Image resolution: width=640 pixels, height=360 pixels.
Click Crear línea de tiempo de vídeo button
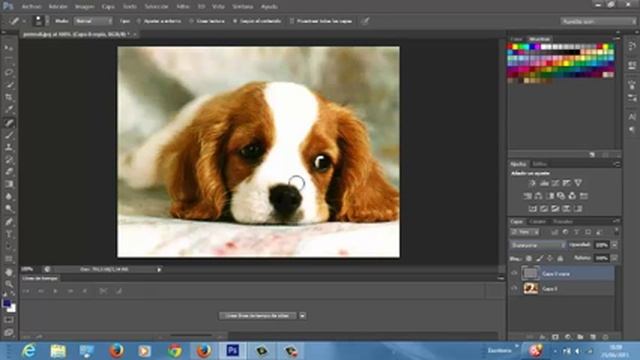[258, 316]
